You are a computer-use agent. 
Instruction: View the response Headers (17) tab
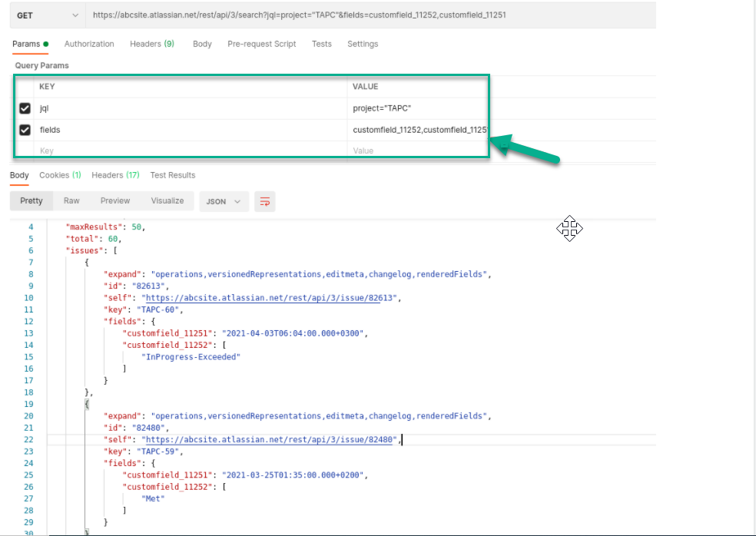point(115,175)
